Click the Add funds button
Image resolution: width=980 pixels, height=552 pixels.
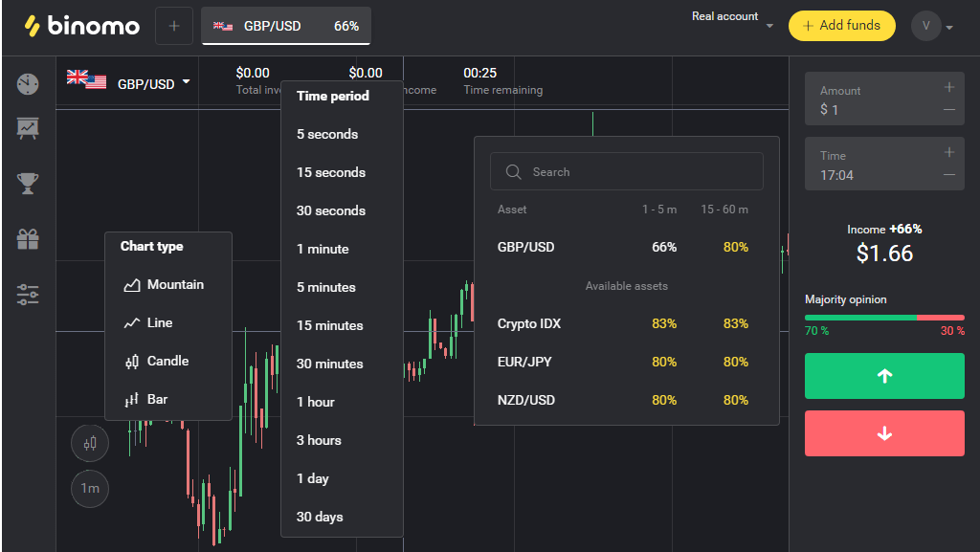pos(842,26)
